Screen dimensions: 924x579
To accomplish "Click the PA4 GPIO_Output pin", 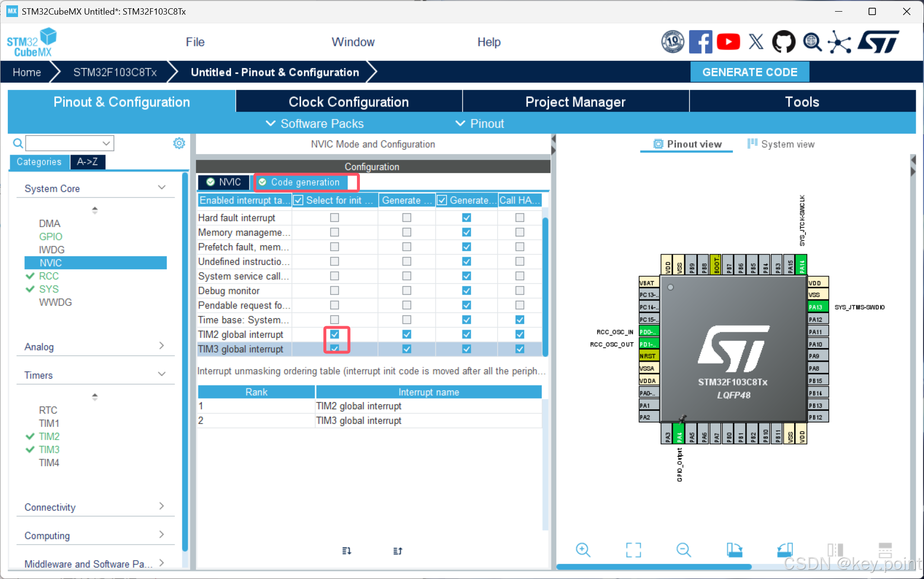I will click(x=679, y=434).
